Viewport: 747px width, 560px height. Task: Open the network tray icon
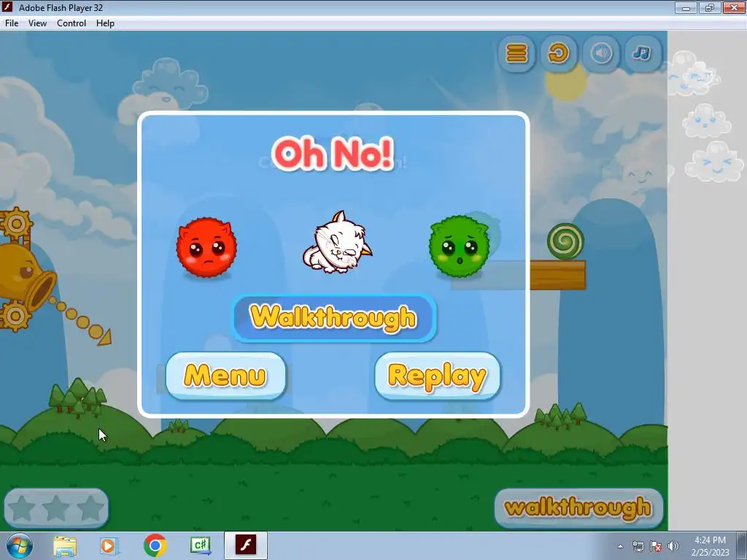coord(638,546)
